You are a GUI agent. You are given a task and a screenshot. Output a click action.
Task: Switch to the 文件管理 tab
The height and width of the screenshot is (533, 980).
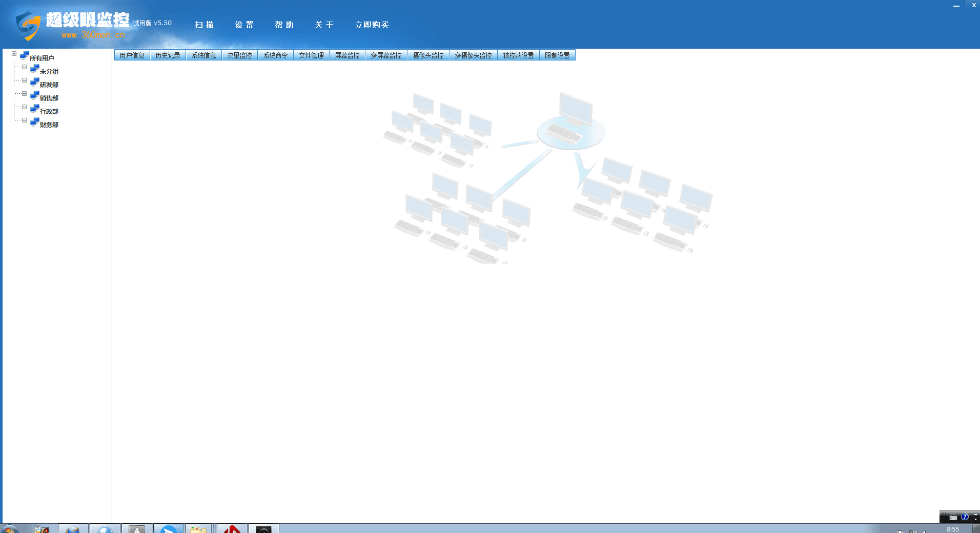click(x=311, y=55)
